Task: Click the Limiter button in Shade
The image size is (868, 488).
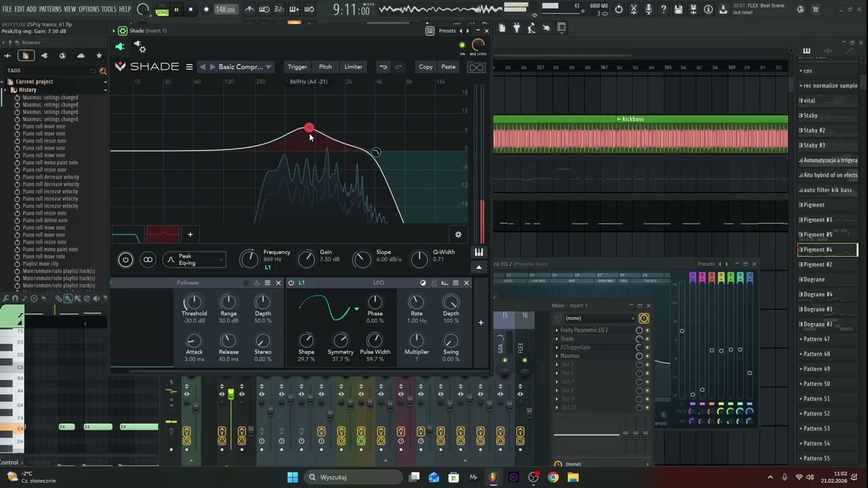Action: 353,66
